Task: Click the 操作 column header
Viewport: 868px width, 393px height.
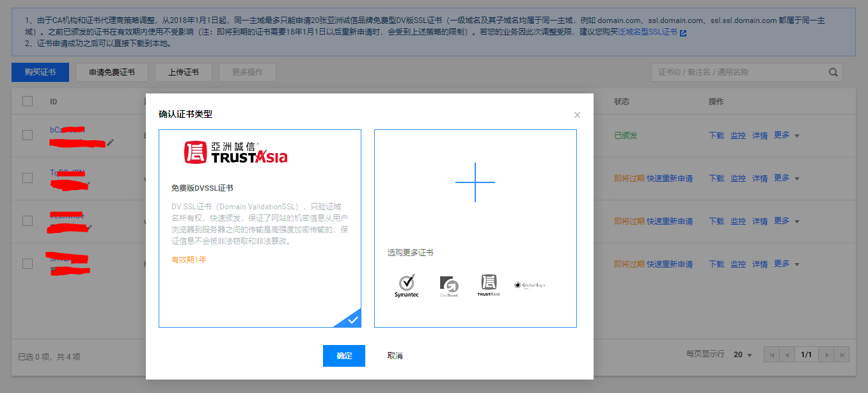Action: tap(716, 102)
